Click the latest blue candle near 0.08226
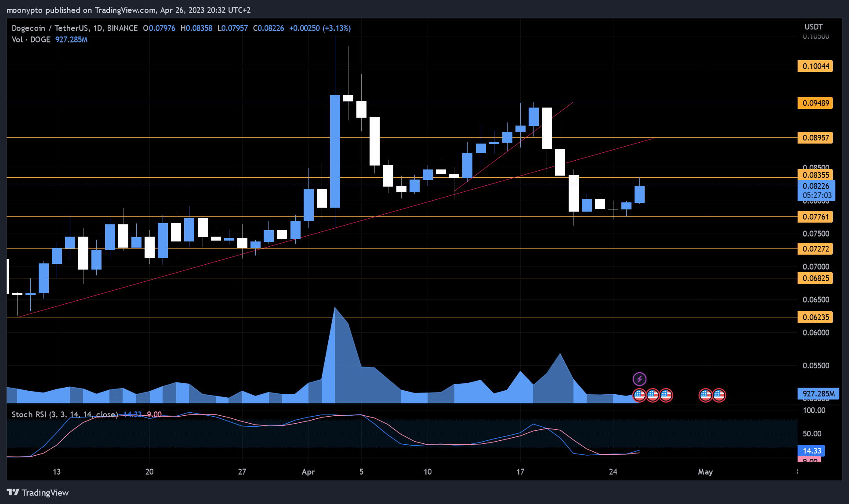Image resolution: width=849 pixels, height=504 pixels. tap(639, 194)
